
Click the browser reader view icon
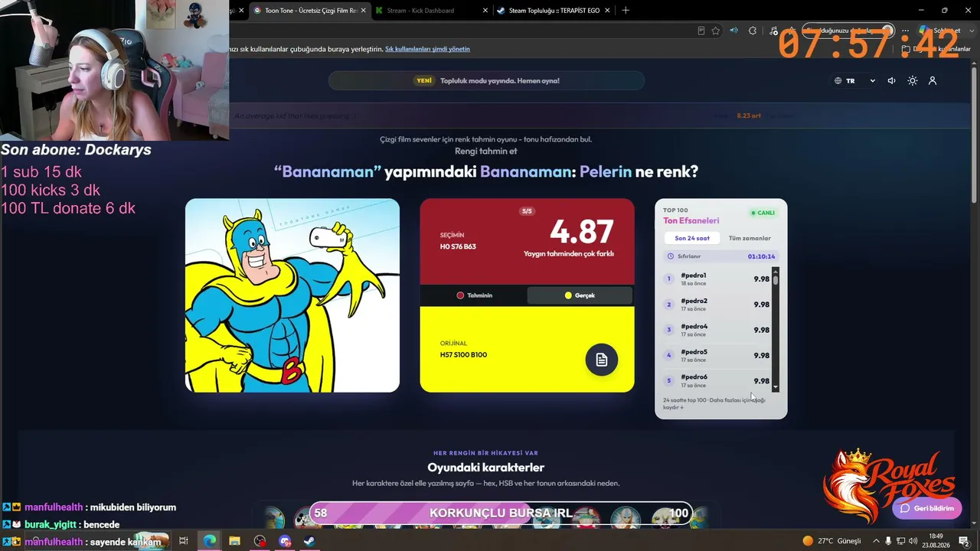click(701, 31)
